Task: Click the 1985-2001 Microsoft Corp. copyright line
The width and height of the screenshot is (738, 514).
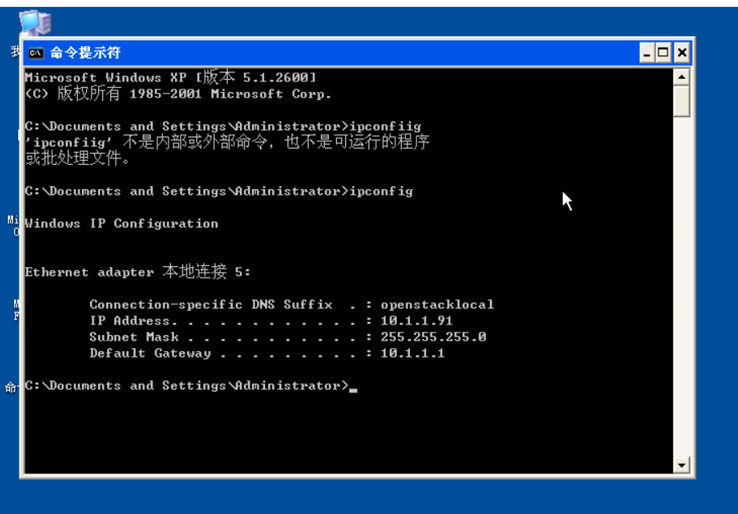Action: 178,94
